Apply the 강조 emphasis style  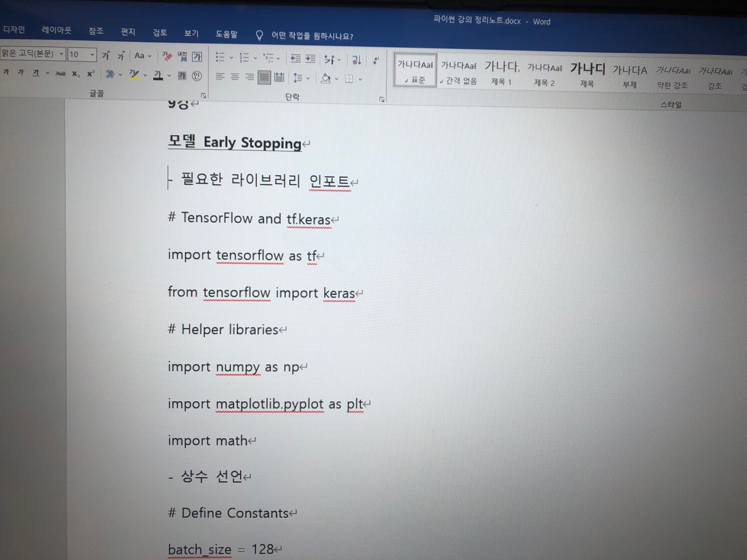pos(715,78)
